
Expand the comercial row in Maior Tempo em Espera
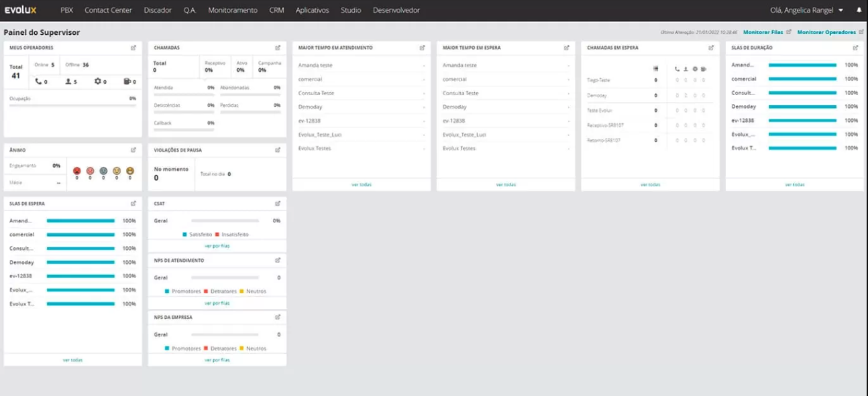tap(568, 79)
